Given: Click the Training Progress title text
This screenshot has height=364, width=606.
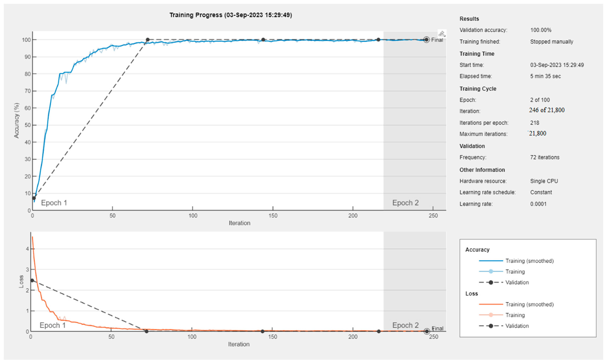Looking at the screenshot, I should click(230, 15).
